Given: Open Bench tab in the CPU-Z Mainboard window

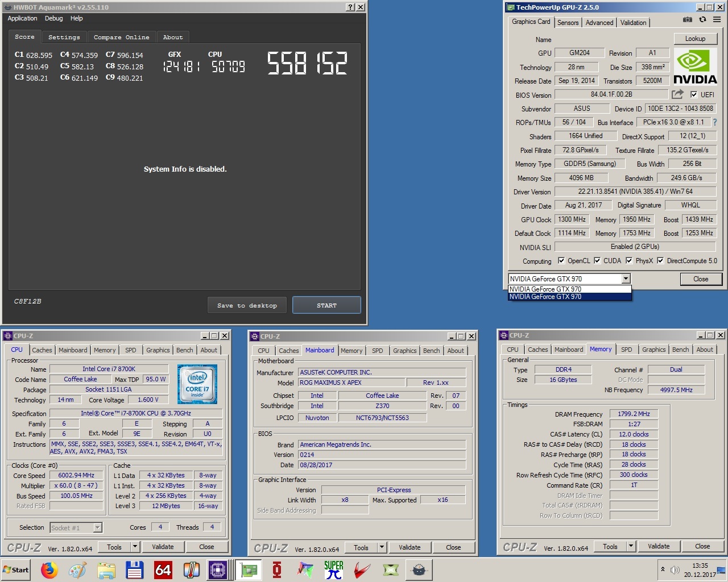Looking at the screenshot, I should [x=432, y=351].
